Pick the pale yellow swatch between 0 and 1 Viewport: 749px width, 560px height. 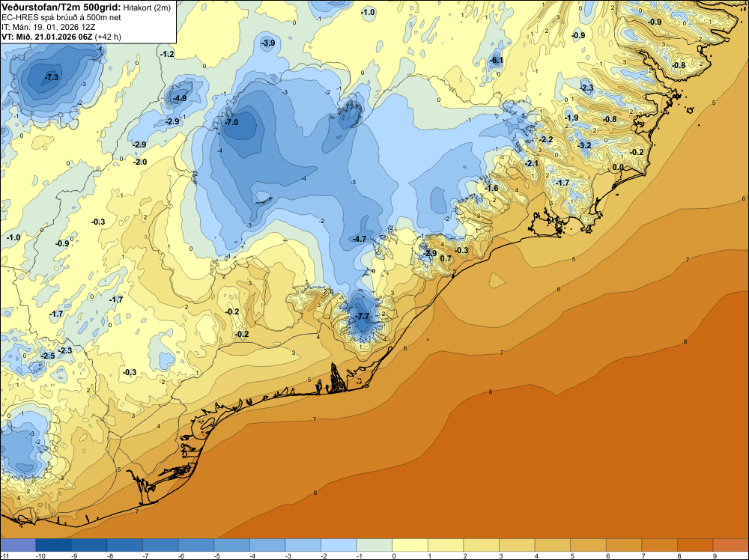(410, 545)
